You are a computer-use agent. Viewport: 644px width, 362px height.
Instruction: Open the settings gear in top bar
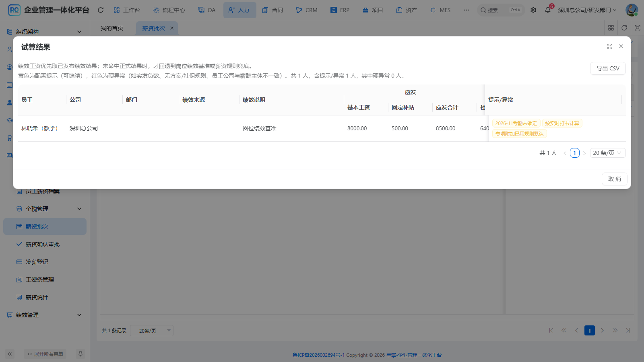pyautogui.click(x=533, y=10)
